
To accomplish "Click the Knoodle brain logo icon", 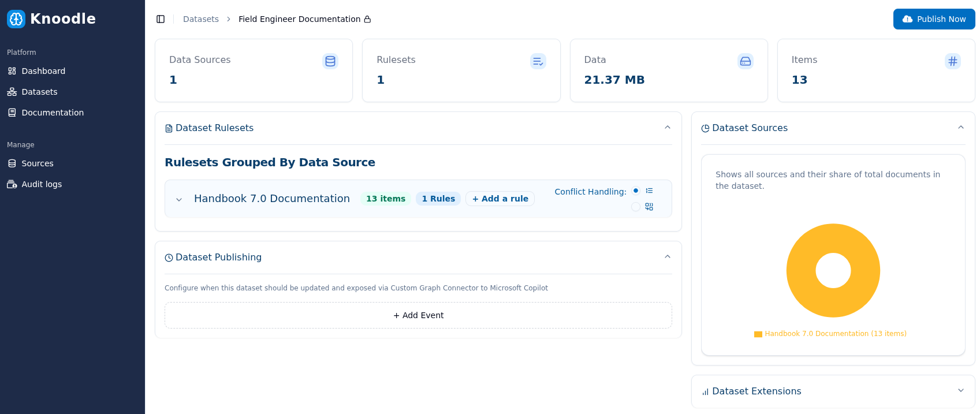I will coord(16,19).
